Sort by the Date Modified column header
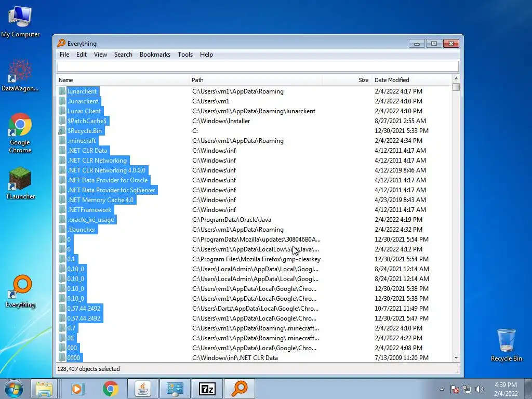Screen dimensions: 532x399 click(x=412, y=80)
